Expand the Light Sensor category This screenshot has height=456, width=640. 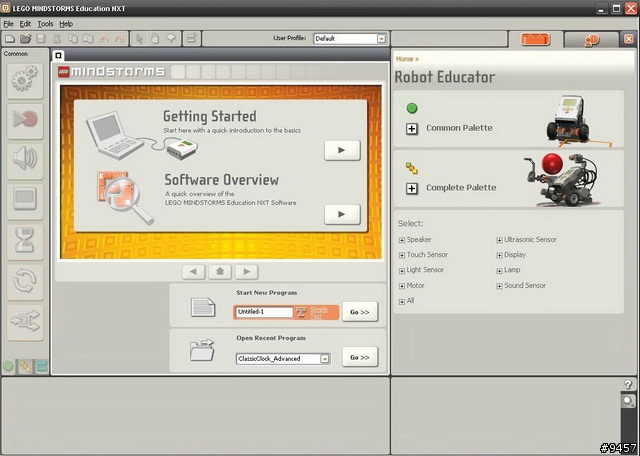pyautogui.click(x=402, y=271)
